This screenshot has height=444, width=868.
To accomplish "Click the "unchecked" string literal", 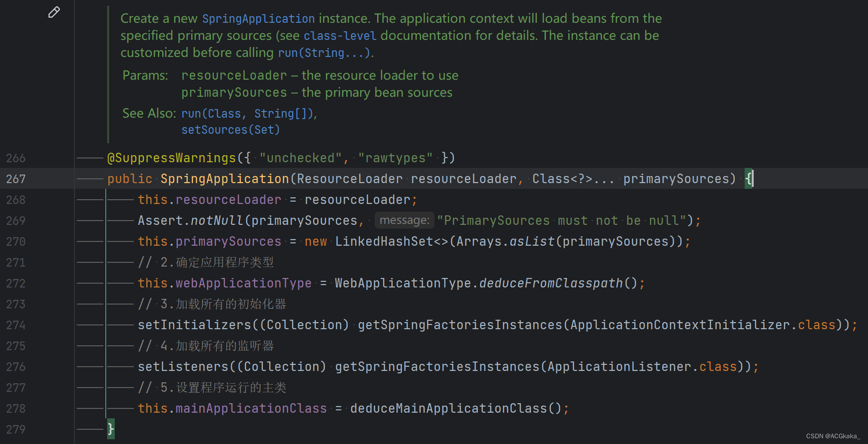I will [301, 158].
